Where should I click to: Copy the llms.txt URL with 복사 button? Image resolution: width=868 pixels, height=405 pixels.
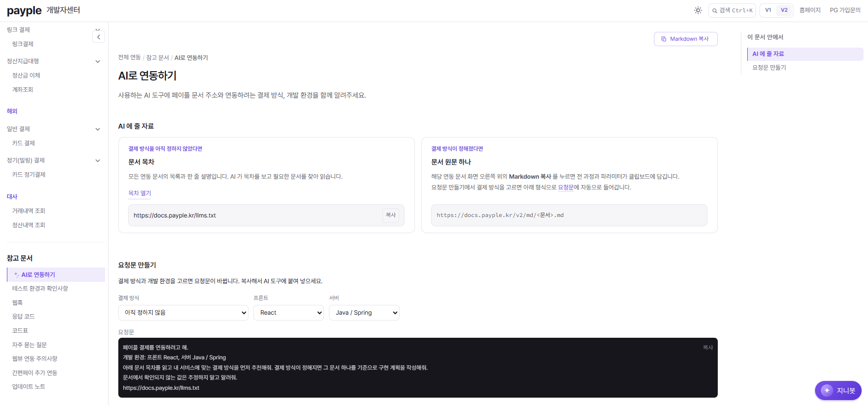pyautogui.click(x=391, y=215)
